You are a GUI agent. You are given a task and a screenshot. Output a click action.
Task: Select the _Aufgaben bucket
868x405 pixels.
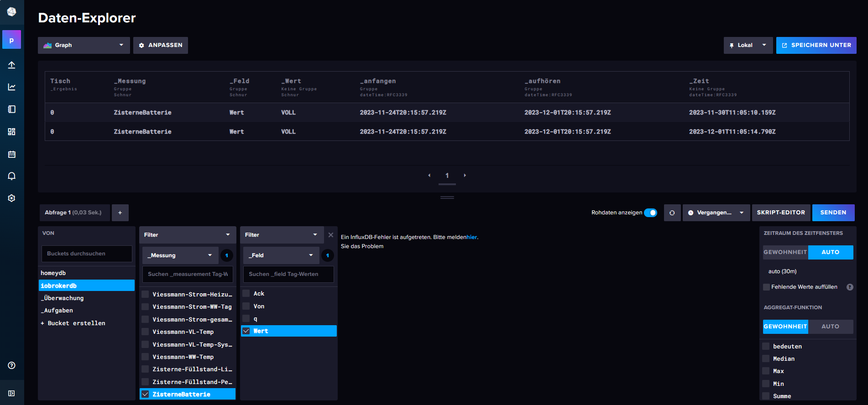(x=87, y=310)
